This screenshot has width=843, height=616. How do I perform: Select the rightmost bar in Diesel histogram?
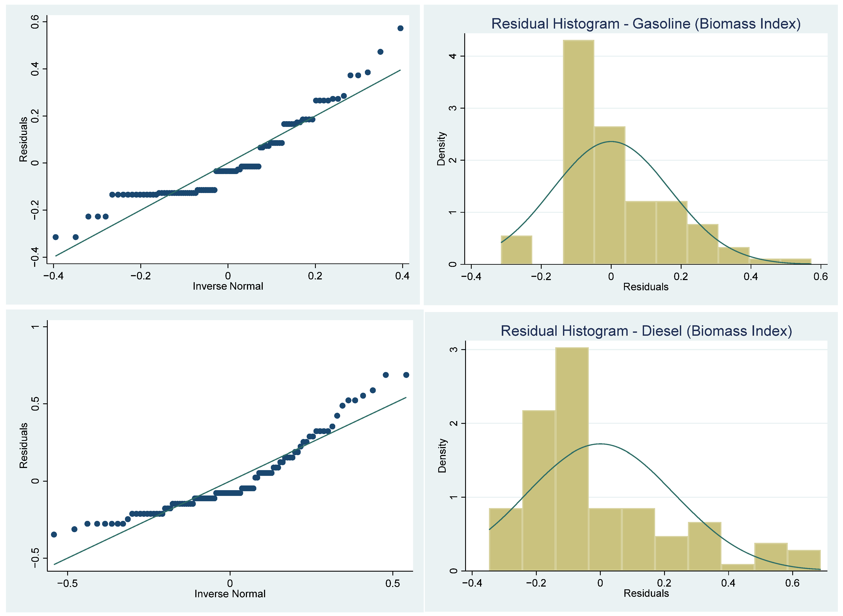pyautogui.click(x=804, y=560)
